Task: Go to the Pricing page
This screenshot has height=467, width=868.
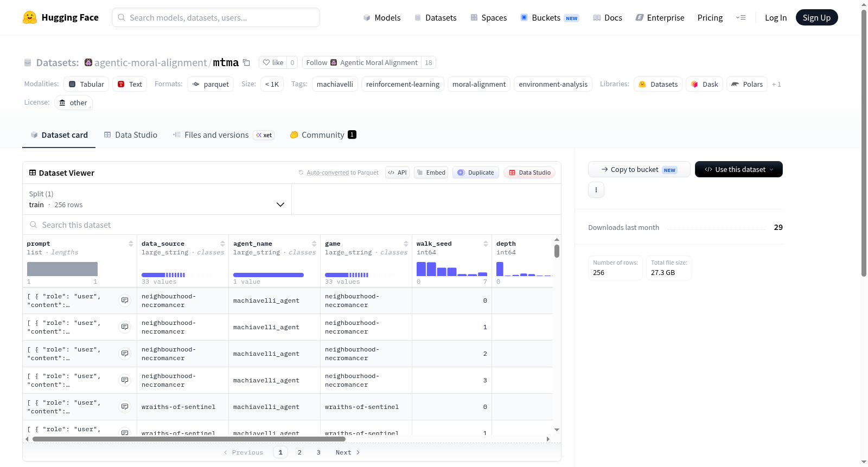Action: (710, 17)
